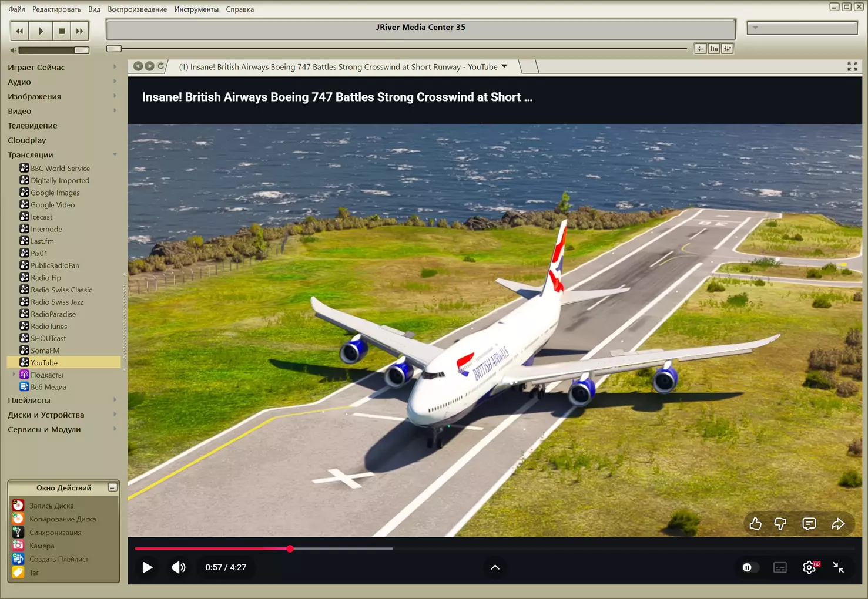Image resolution: width=868 pixels, height=599 pixels.
Task: Open the YouTube tab title dropdown
Action: pyautogui.click(x=504, y=66)
